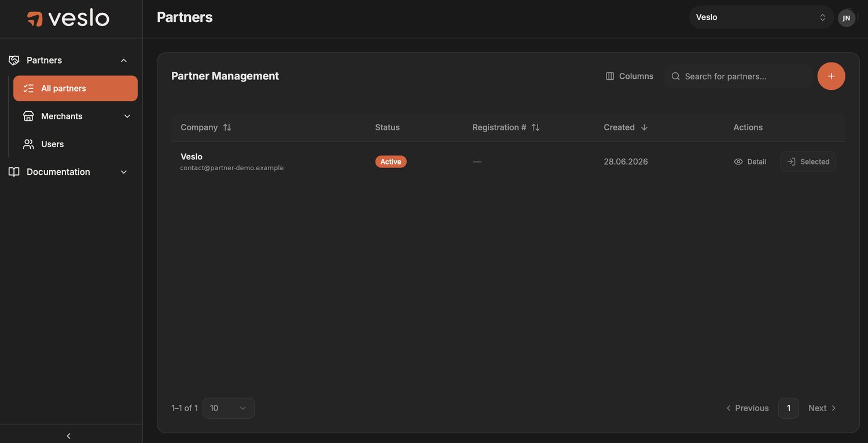Click the search magnifier icon

tap(675, 76)
